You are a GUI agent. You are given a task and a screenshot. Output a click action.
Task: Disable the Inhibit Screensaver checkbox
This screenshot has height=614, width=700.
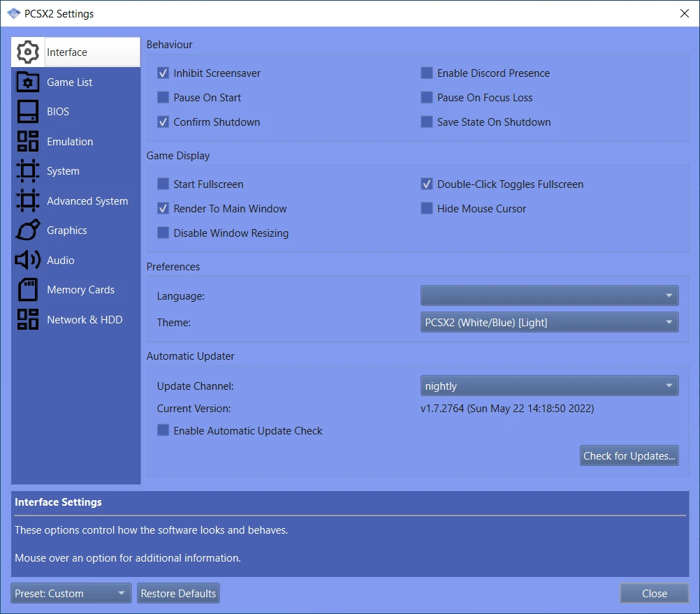(x=163, y=73)
